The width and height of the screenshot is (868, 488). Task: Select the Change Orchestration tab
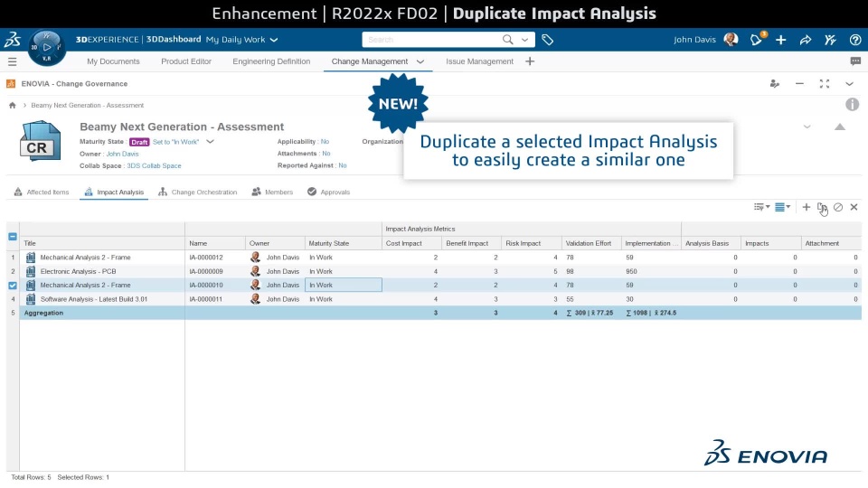click(198, 192)
